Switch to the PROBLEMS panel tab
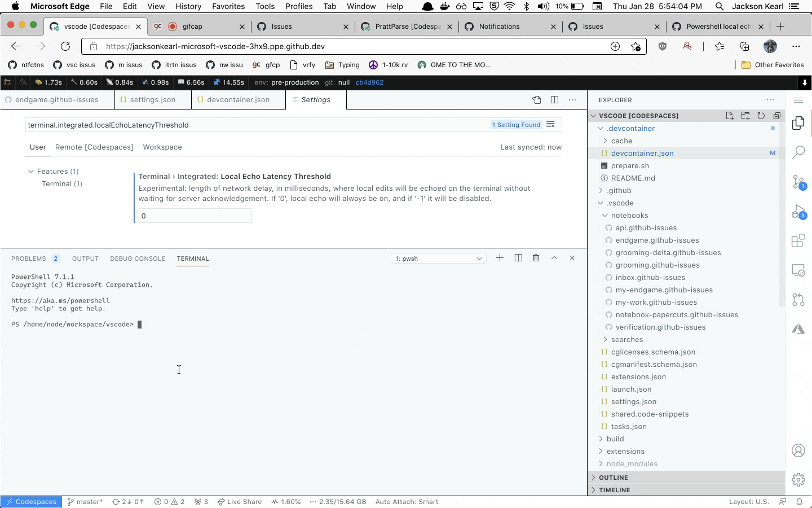This screenshot has width=812, height=508. (29, 259)
